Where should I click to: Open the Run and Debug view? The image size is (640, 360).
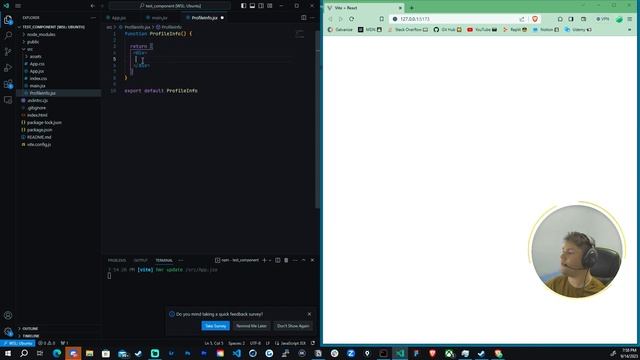point(8,68)
